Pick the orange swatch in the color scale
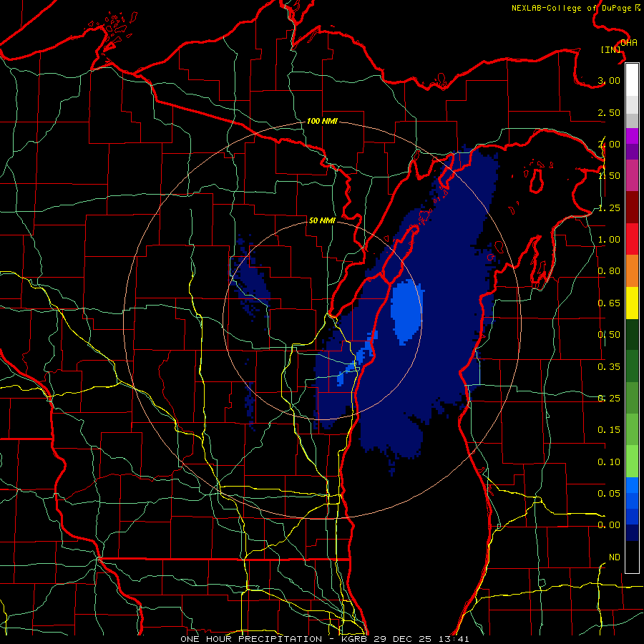This screenshot has width=644, height=644. 632,270
